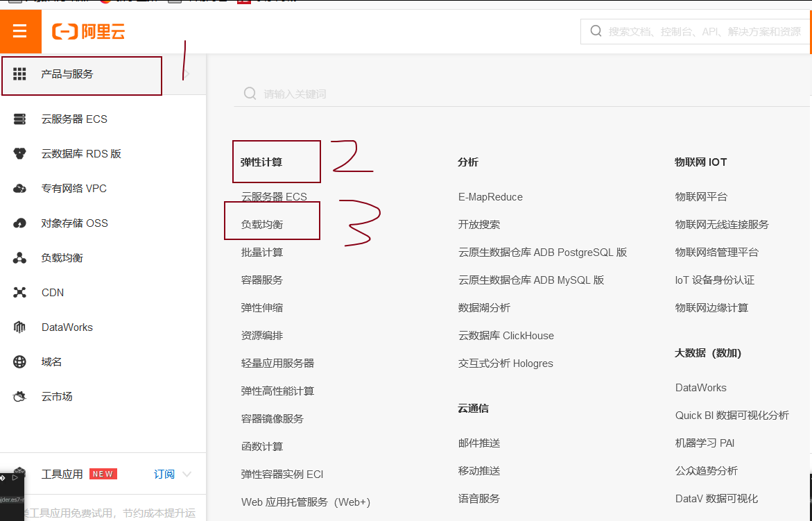Screen dimensions: 812x521
Task: Open 弹性高性能计算 link
Action: click(277, 391)
